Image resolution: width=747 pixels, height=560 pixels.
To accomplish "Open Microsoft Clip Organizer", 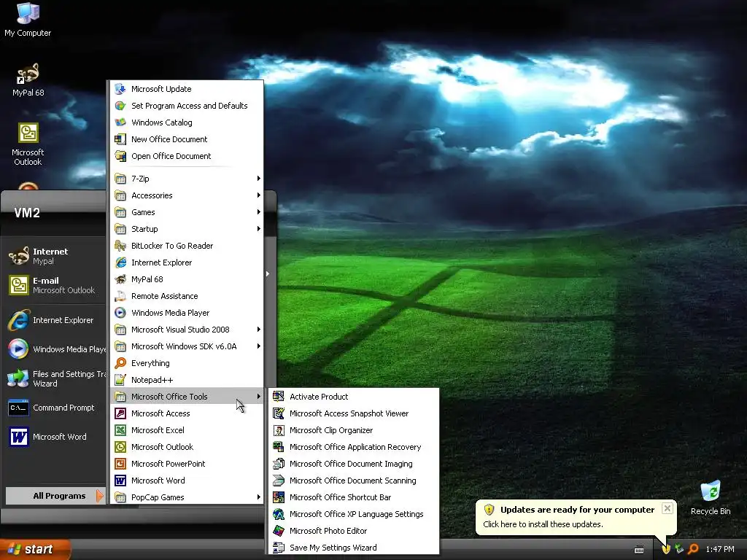I will [x=354, y=430].
